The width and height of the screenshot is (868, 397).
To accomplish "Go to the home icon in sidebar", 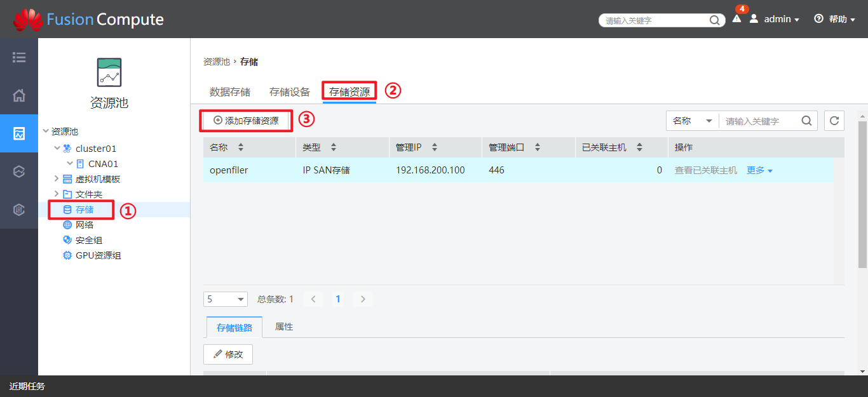I will point(19,96).
